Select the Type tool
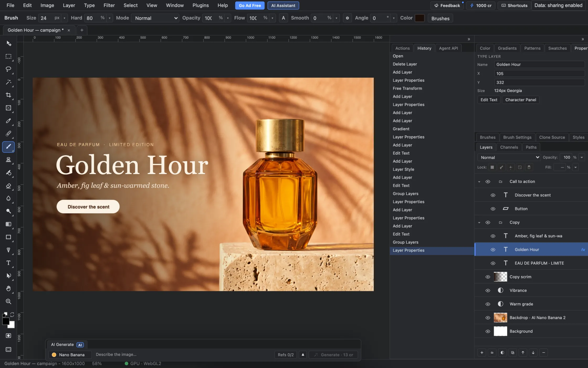The width and height of the screenshot is (588, 368). pyautogui.click(x=8, y=263)
